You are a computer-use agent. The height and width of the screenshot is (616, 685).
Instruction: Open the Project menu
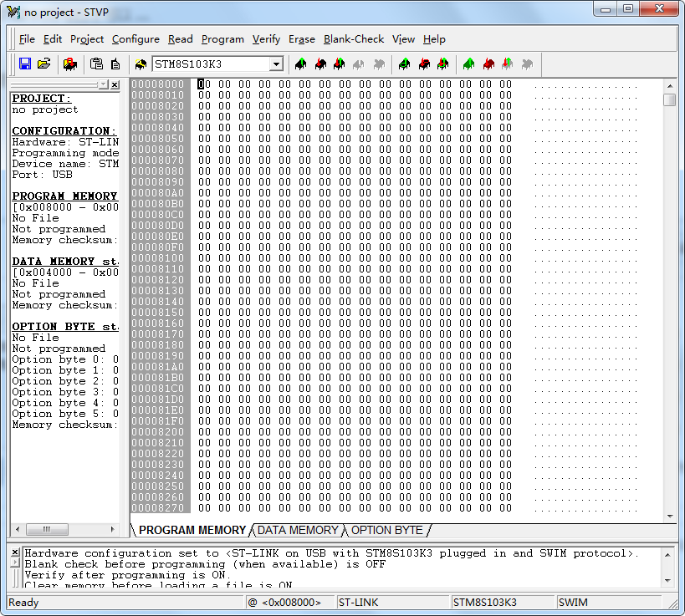pos(87,39)
